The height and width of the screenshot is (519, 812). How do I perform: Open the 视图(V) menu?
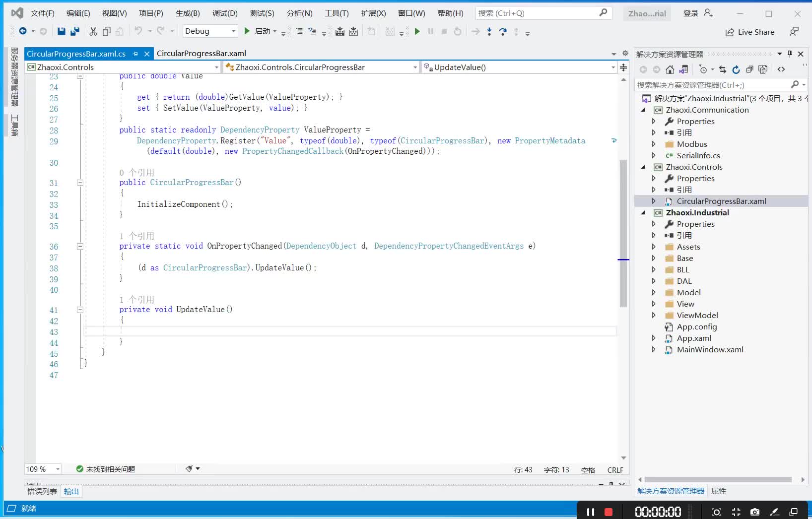pyautogui.click(x=114, y=13)
